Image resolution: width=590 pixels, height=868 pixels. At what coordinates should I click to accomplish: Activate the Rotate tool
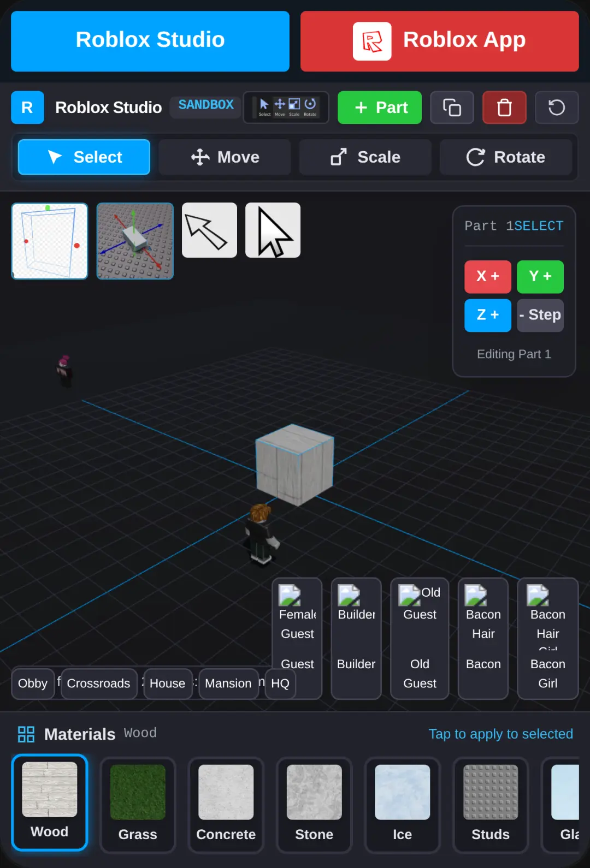point(506,157)
